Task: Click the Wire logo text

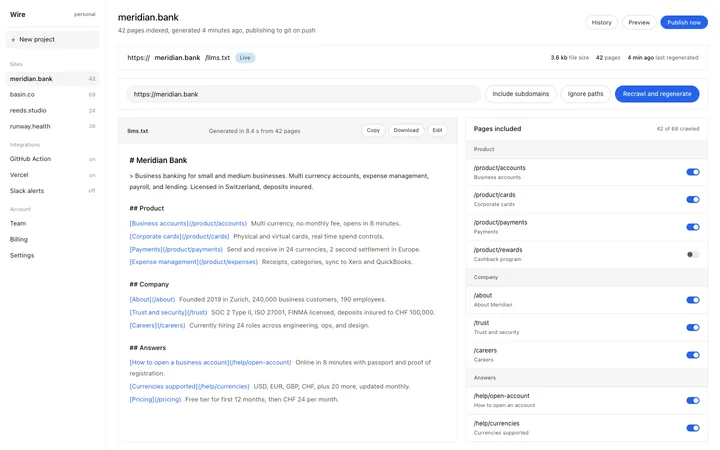Action: [17, 15]
